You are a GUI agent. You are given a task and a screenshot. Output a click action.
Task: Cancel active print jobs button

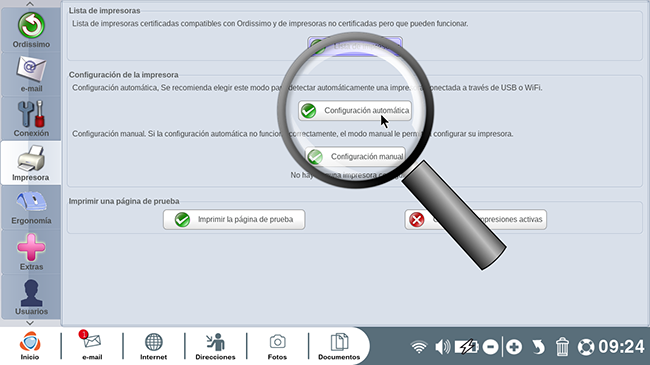pos(475,219)
